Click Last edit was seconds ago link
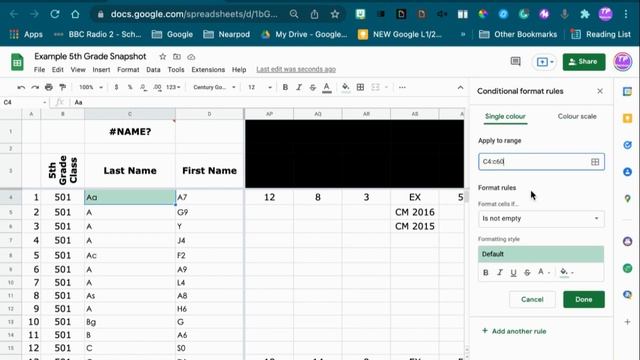640x360 pixels. coord(296,70)
